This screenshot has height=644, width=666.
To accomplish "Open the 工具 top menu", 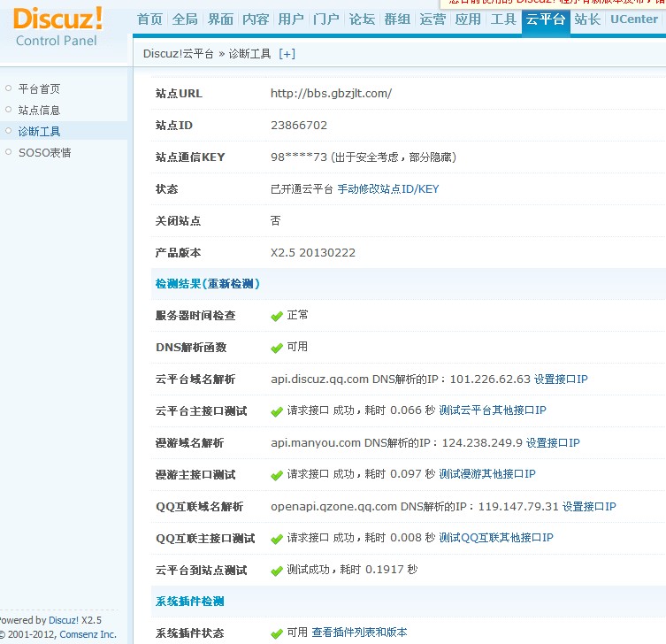I will 503,19.
